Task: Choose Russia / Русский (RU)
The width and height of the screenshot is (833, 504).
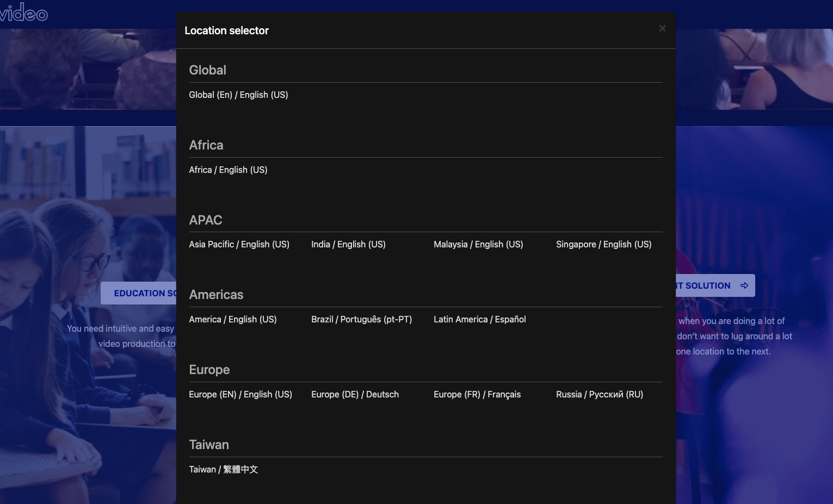Action: click(x=599, y=394)
